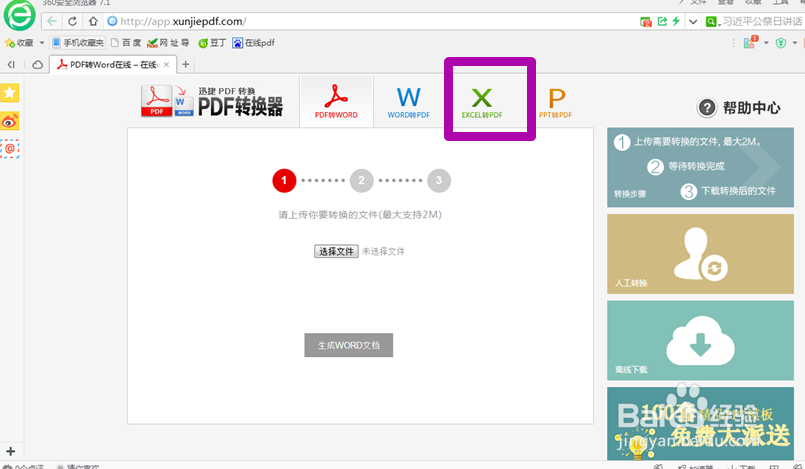Close the PDF转Word在线 tab
This screenshot has width=805, height=469.
[166, 65]
